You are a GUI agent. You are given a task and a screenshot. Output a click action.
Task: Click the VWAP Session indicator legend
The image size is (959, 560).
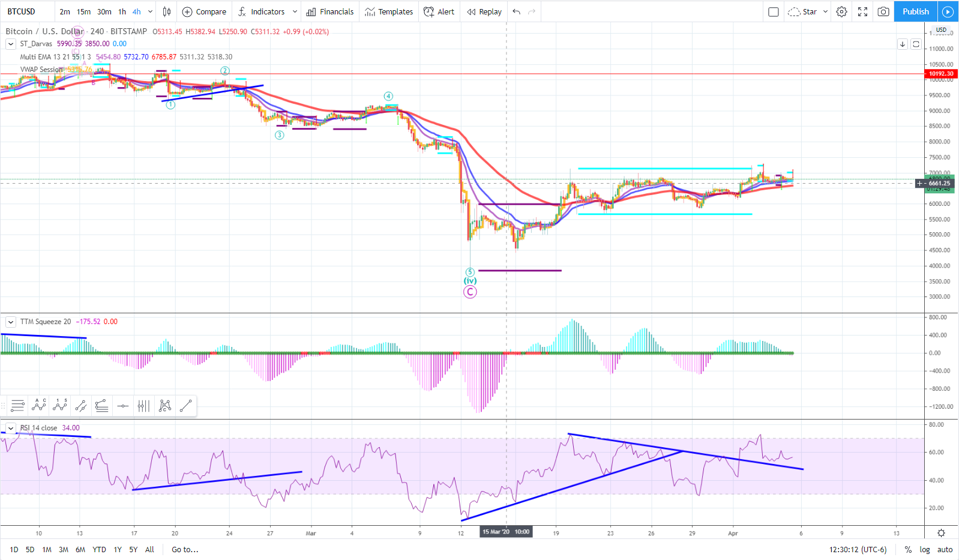point(41,70)
